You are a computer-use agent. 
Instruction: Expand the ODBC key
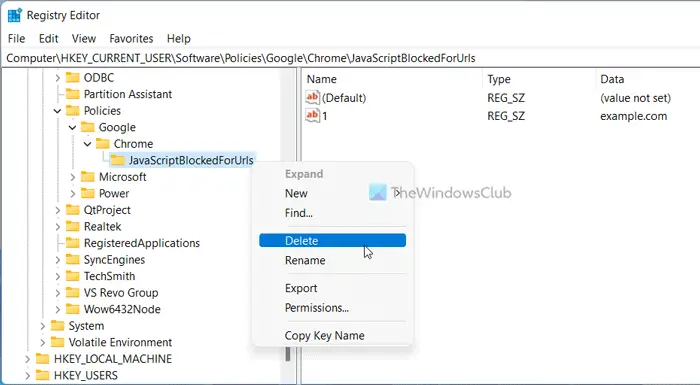(58, 78)
